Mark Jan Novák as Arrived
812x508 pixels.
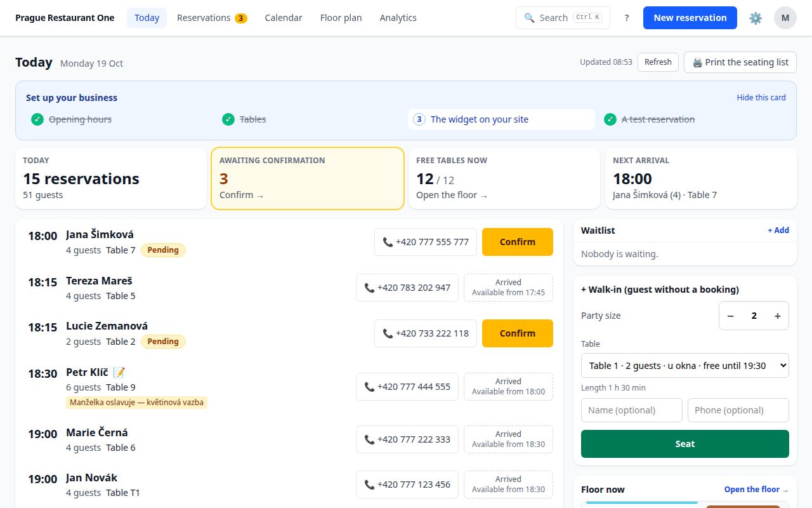[x=508, y=485]
